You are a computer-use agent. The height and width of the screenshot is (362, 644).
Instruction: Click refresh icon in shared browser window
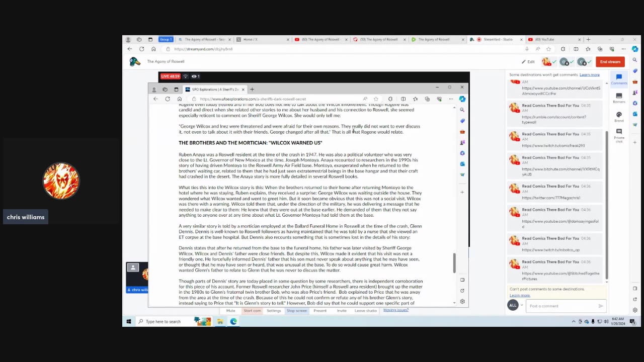[168, 99]
